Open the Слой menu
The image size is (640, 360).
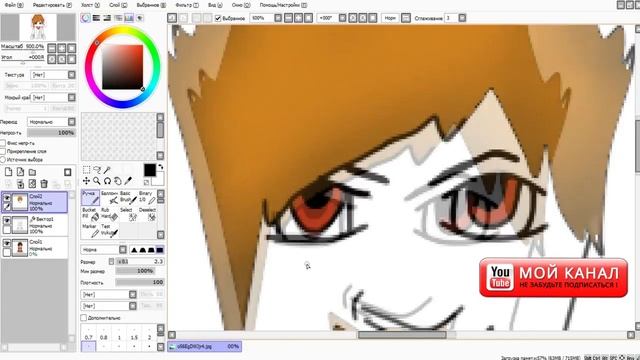point(118,5)
